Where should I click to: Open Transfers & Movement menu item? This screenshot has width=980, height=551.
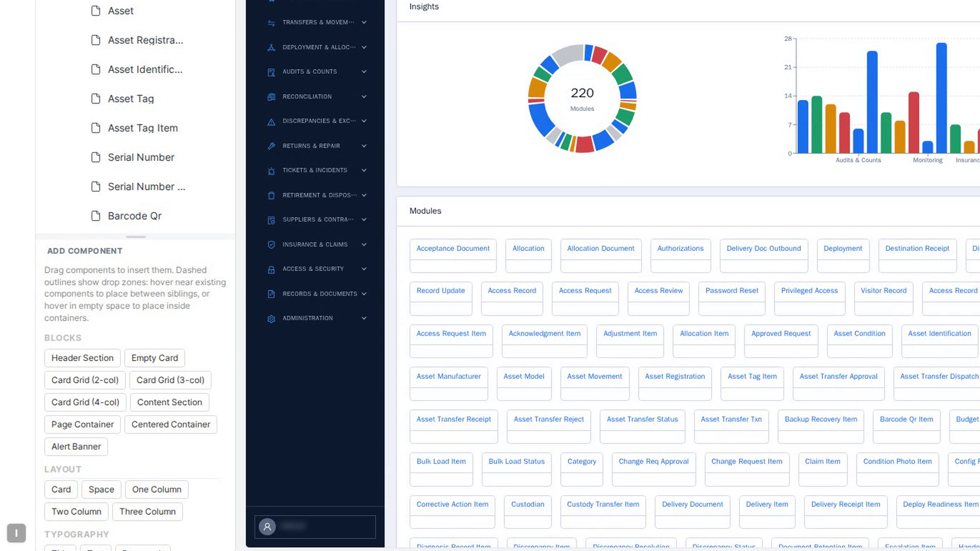(316, 22)
